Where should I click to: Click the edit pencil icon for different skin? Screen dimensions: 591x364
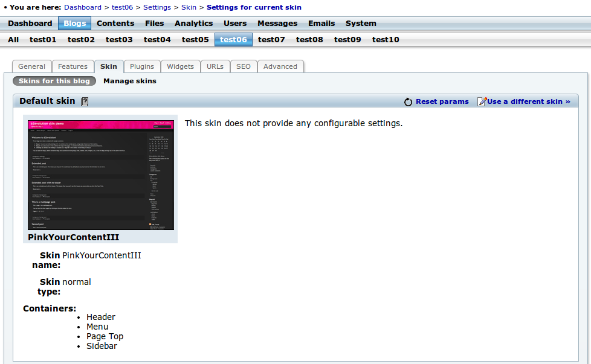tap(482, 101)
